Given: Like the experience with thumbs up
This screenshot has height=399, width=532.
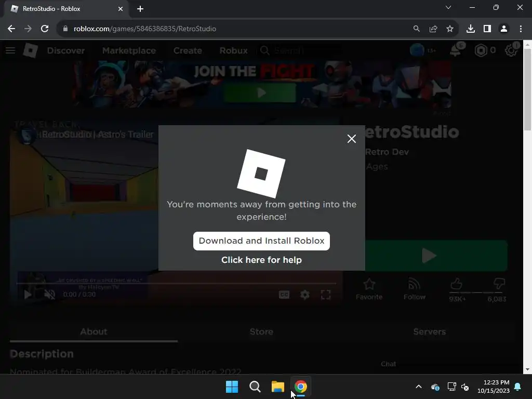Looking at the screenshot, I should click(457, 284).
